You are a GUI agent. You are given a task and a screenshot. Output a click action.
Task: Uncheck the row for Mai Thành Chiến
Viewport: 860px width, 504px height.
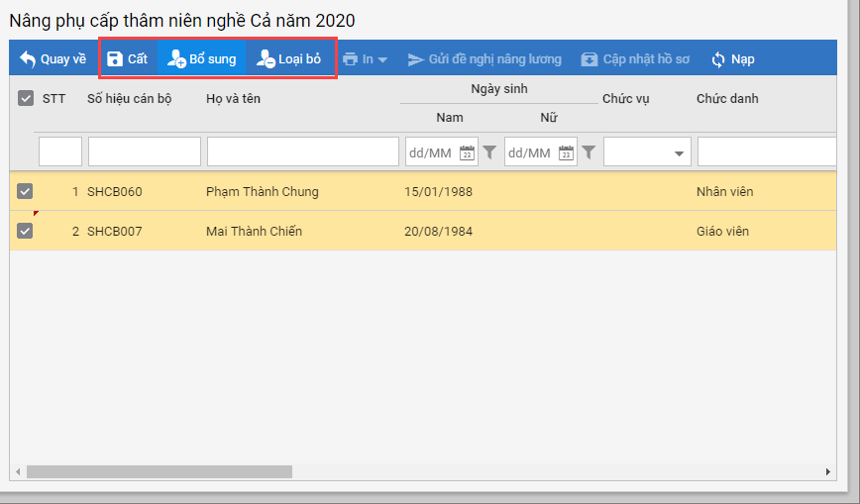(26, 231)
